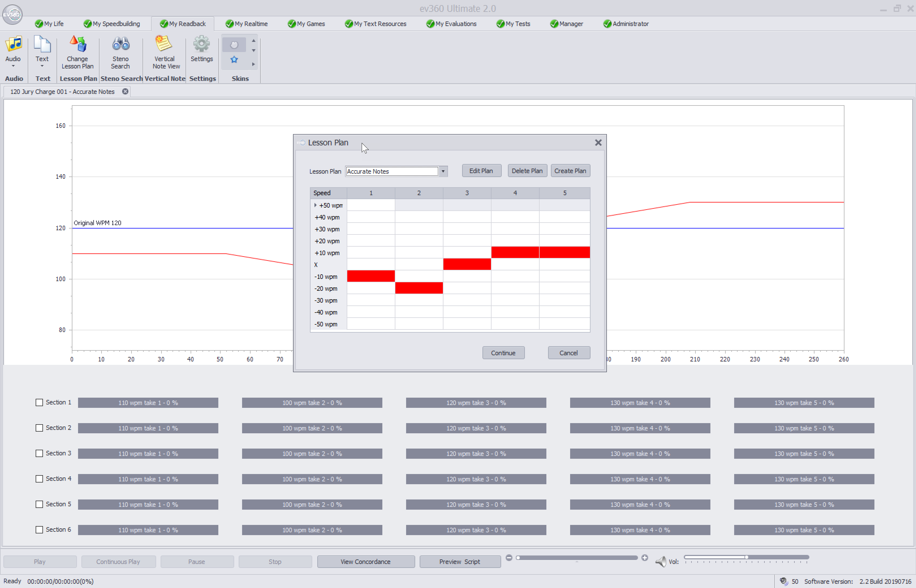This screenshot has width=916, height=588.
Task: Click Section 3 '120 wpm take 3' bar
Action: (x=476, y=454)
